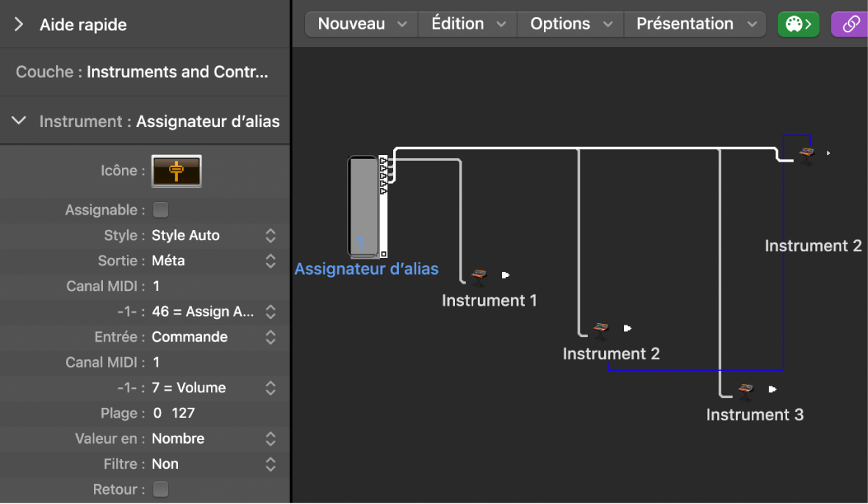Open the Sortie Méta dropdown

point(213,261)
